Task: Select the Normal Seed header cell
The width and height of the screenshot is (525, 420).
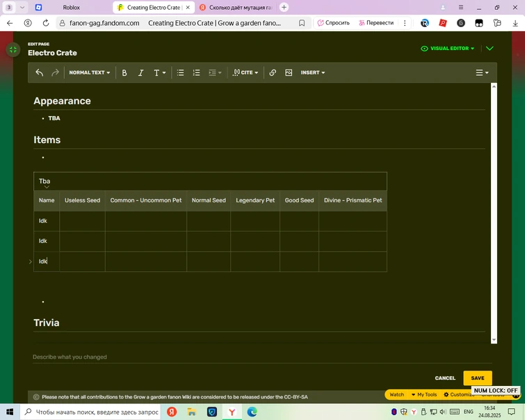Action: click(209, 201)
